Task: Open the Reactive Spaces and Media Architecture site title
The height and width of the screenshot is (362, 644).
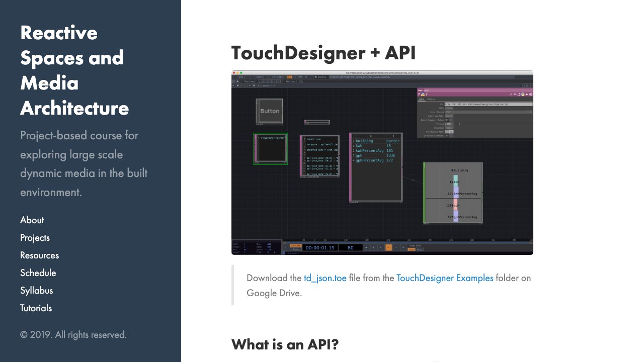Action: point(74,70)
